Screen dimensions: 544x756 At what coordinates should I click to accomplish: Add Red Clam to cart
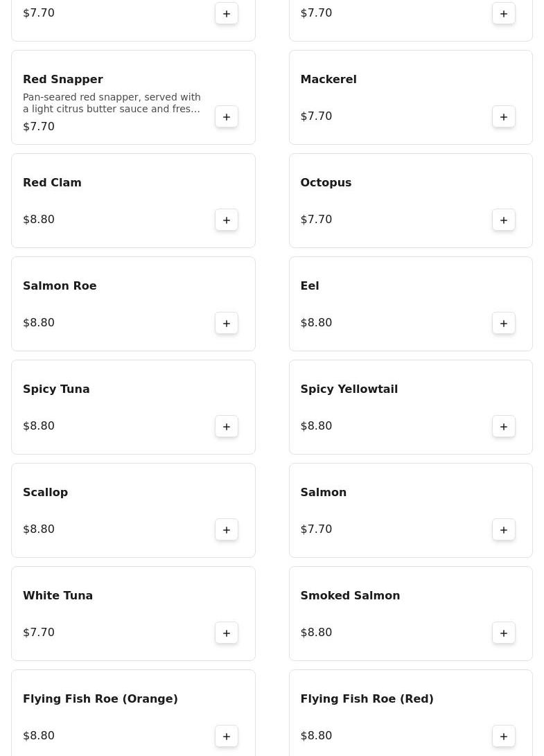tap(227, 220)
